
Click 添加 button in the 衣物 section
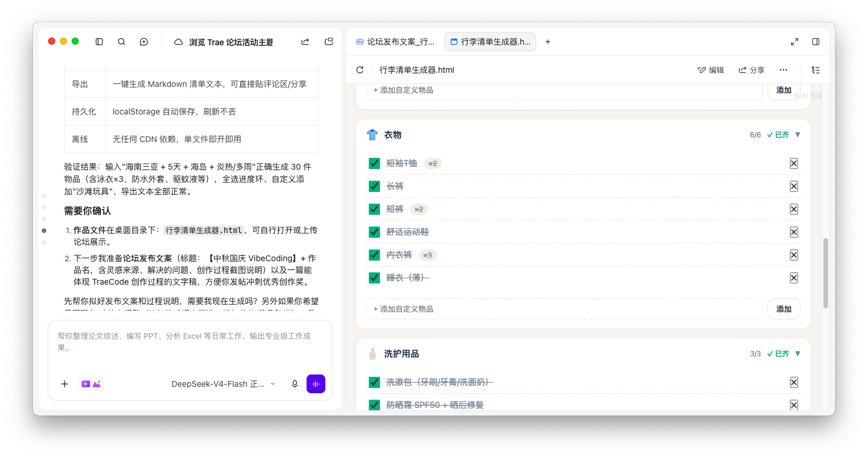click(784, 309)
